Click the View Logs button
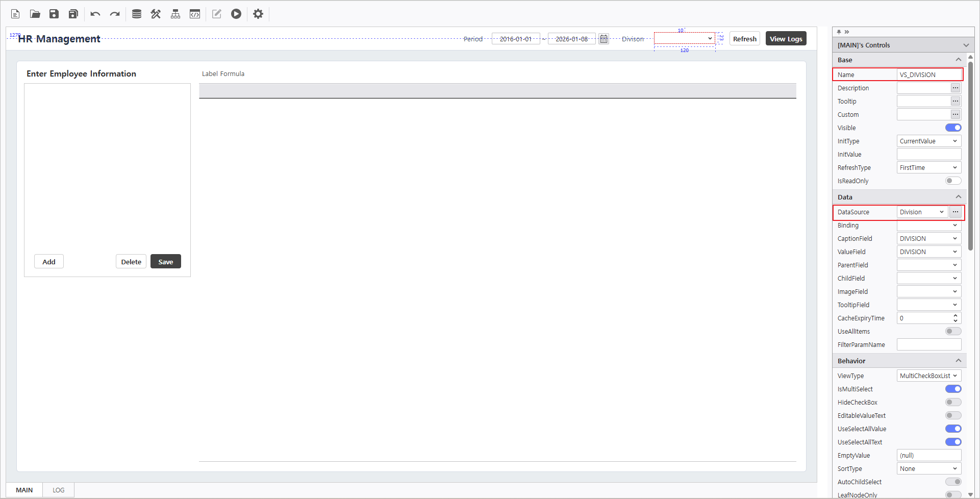The width and height of the screenshot is (980, 499). point(786,39)
